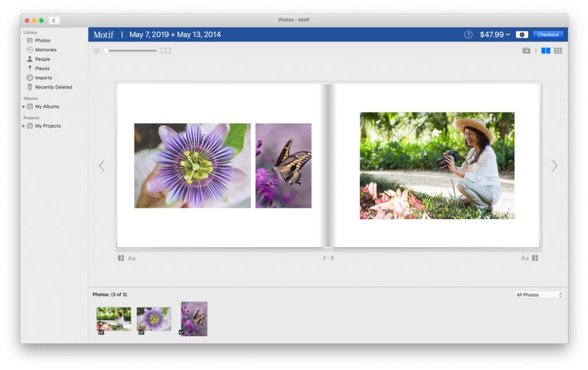Open Recently Deleted in the sidebar
Viewport: 588px width, 370px height.
49,87
